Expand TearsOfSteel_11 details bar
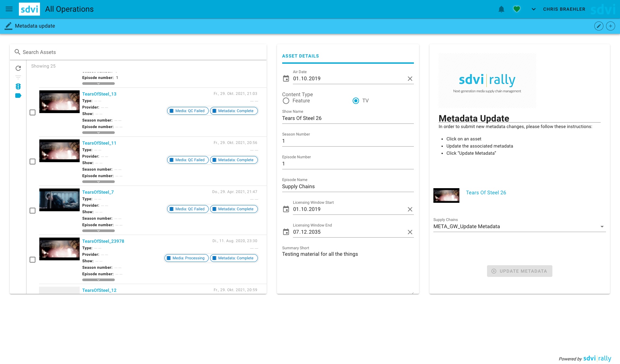 coord(98,182)
